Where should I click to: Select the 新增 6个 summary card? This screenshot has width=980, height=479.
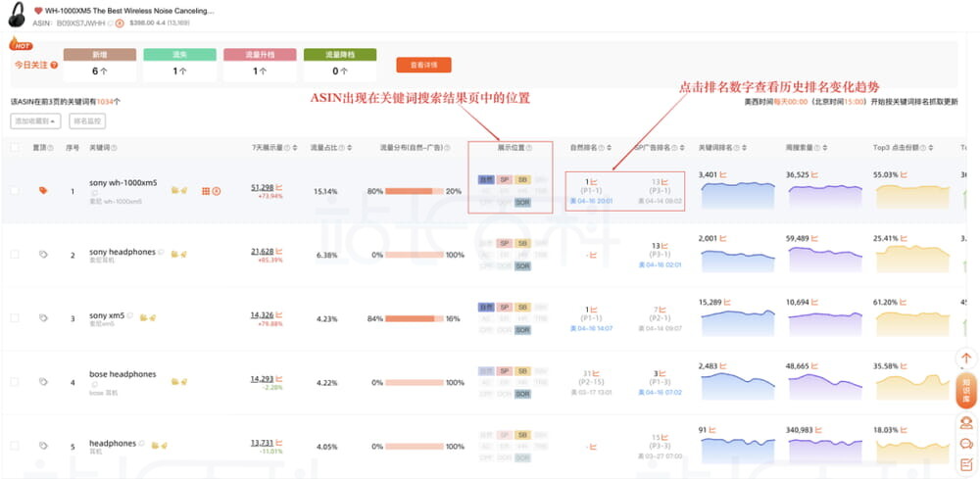pyautogui.click(x=100, y=65)
